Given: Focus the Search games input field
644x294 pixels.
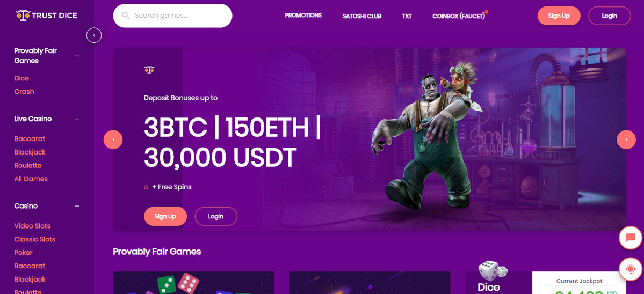Looking at the screenshot, I should pyautogui.click(x=172, y=16).
